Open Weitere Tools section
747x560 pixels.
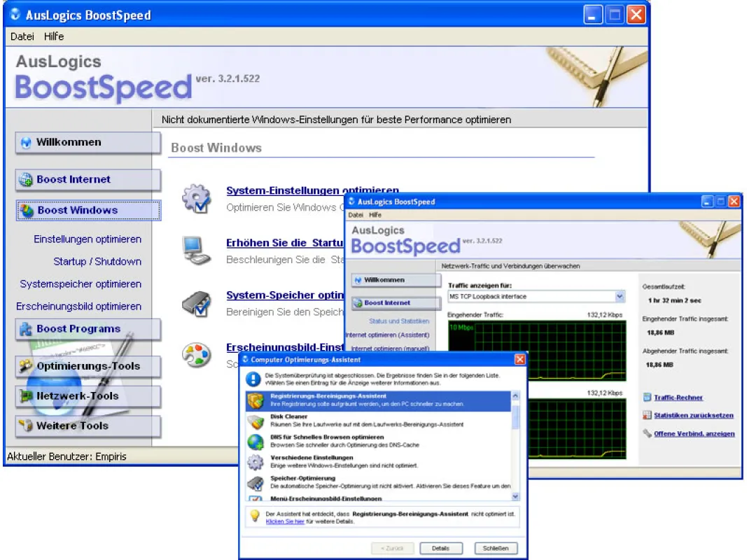click(88, 426)
